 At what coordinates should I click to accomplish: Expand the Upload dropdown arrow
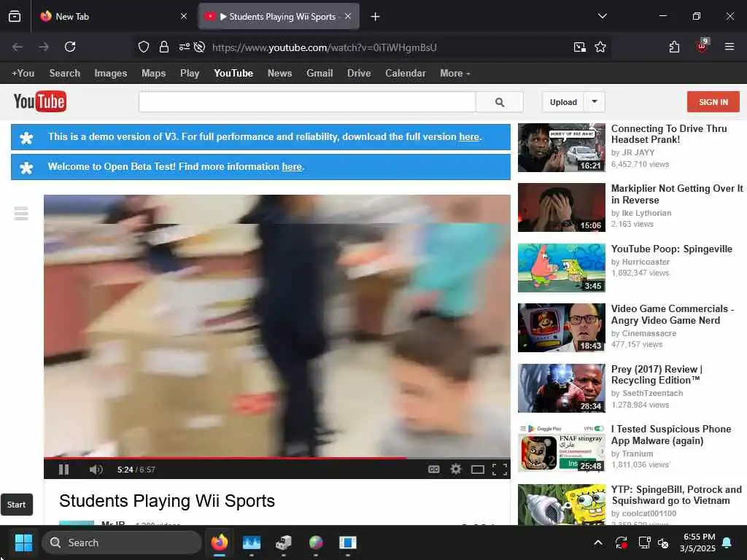595,101
